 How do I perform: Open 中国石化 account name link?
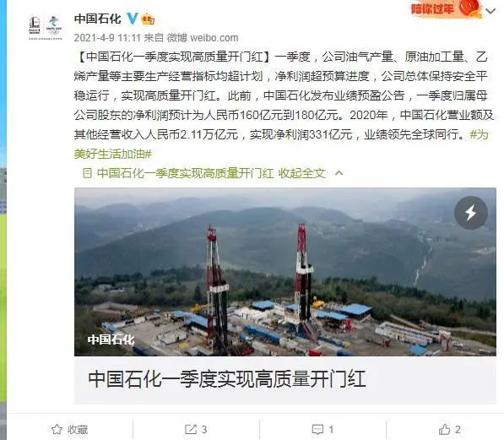coord(97,19)
